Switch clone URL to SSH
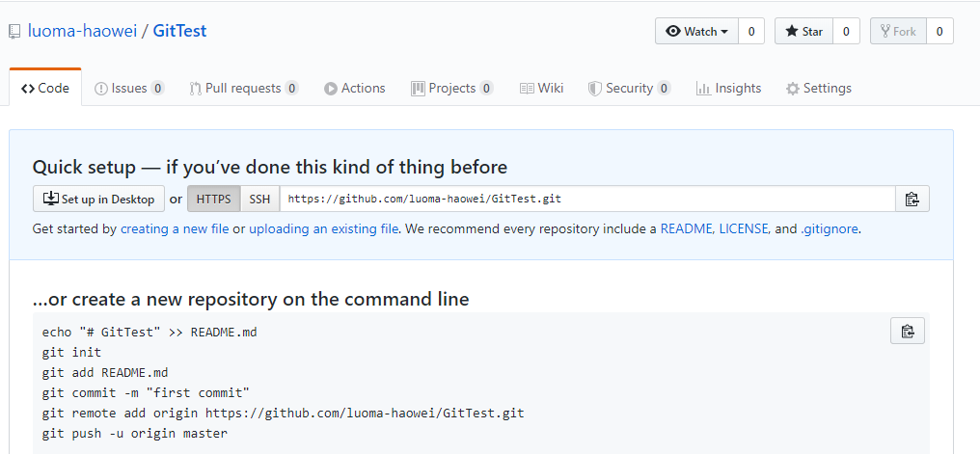The image size is (980, 454). [x=260, y=200]
